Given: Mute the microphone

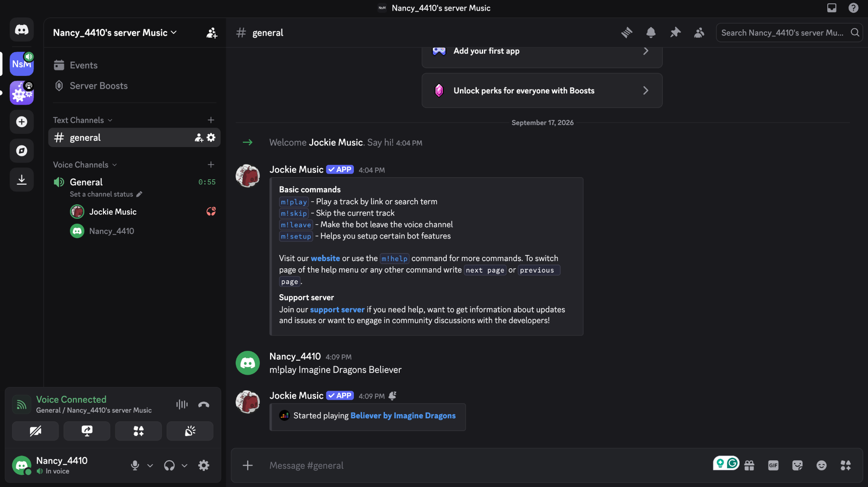Looking at the screenshot, I should click(135, 465).
